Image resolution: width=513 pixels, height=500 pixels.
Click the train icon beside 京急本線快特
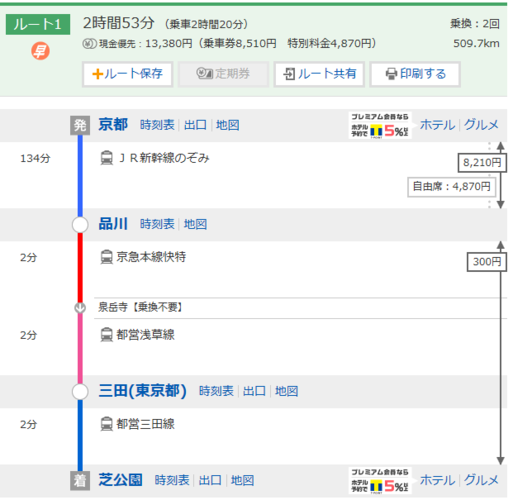107,257
